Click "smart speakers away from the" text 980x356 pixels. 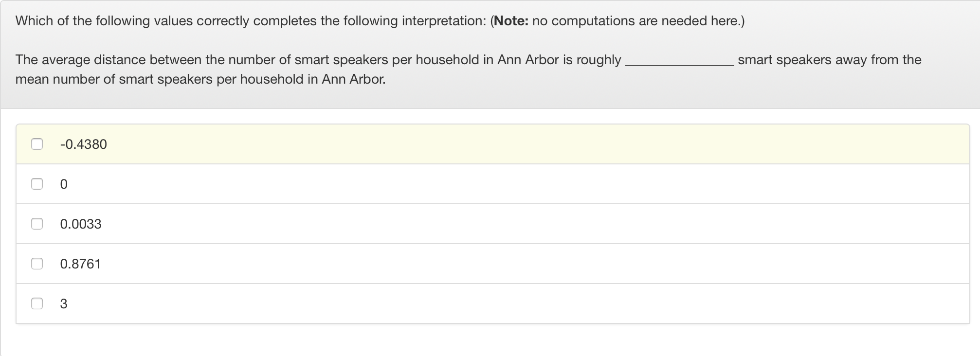click(x=829, y=60)
